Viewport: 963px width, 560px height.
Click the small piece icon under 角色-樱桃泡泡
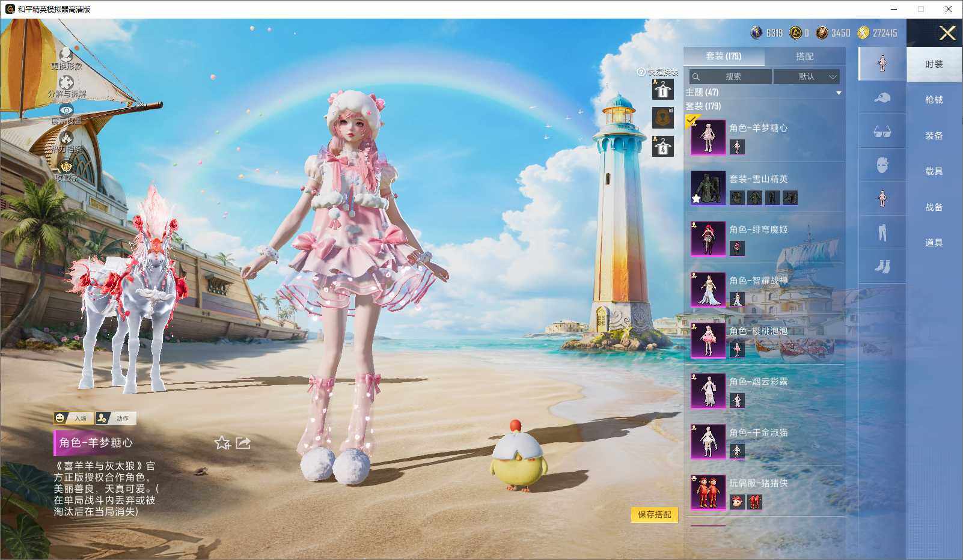click(737, 350)
